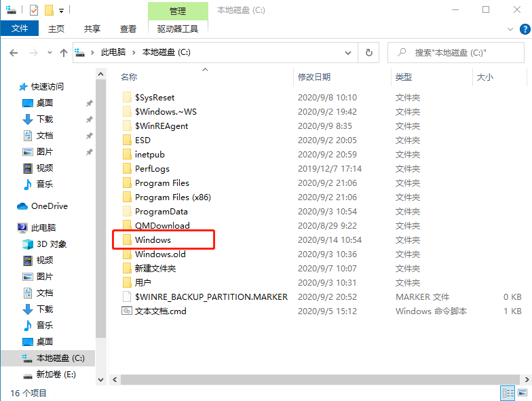
Task: Open the quick access toolbar customize dropdown
Action: click(61, 11)
